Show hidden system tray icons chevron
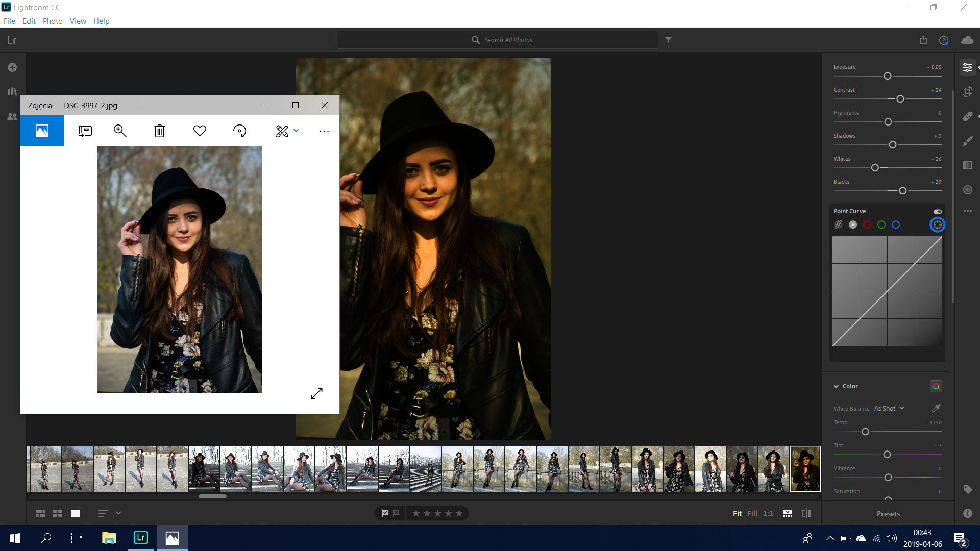This screenshot has height=551, width=980. (x=830, y=538)
